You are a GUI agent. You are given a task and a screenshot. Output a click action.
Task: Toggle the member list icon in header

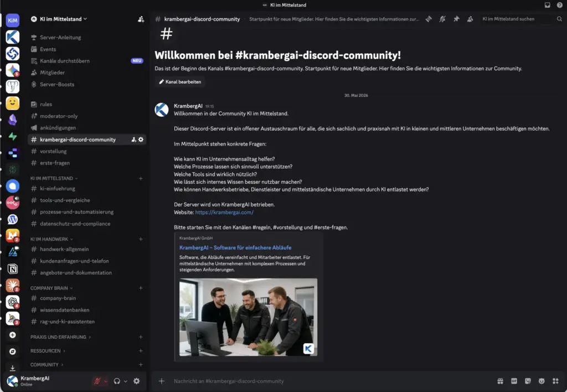[470, 19]
